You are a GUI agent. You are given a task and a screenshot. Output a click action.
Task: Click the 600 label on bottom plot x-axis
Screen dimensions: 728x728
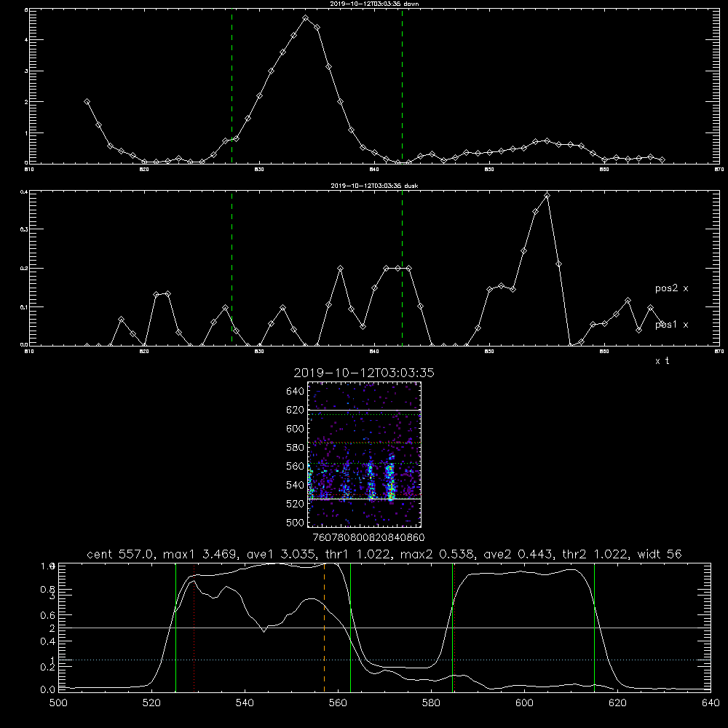[525, 703]
